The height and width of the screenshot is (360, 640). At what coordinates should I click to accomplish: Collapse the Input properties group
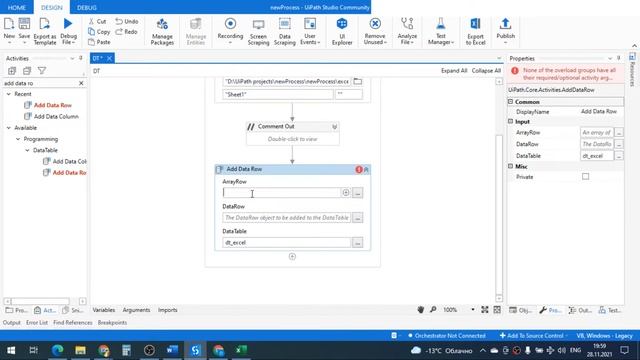[510, 121]
